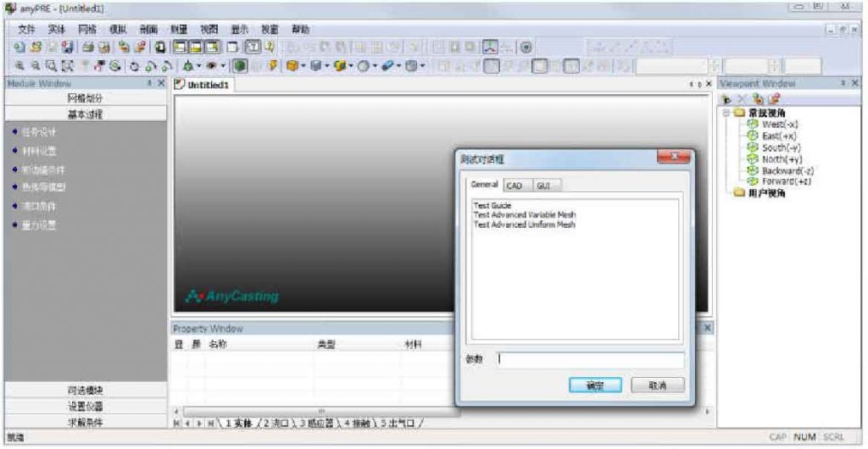The height and width of the screenshot is (449, 868).
Task: Toggle the first highlighted window layout button
Action: click(180, 47)
